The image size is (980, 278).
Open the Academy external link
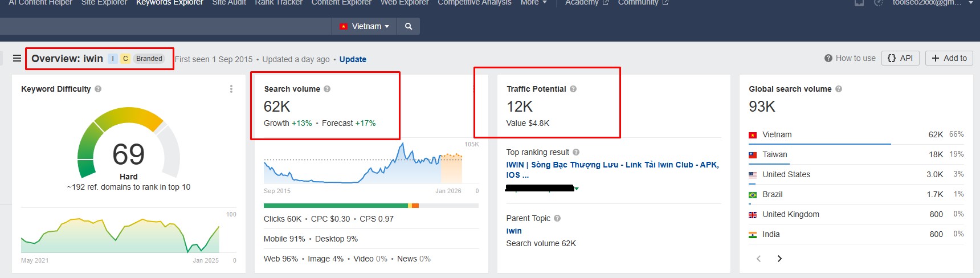click(x=587, y=2)
